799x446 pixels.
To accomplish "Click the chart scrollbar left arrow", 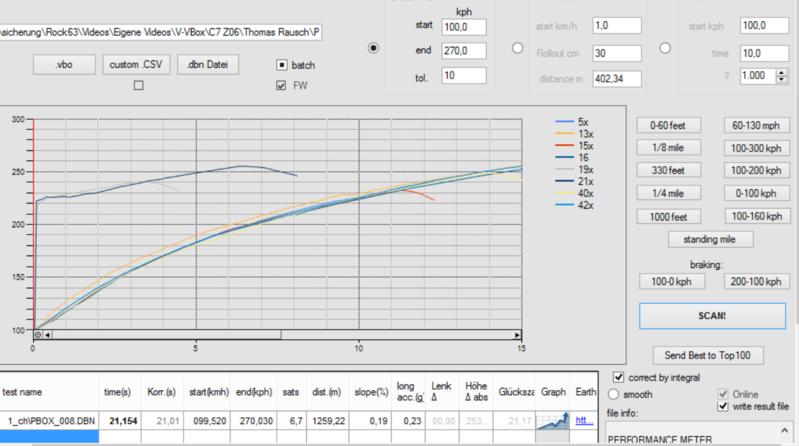I will pos(48,335).
